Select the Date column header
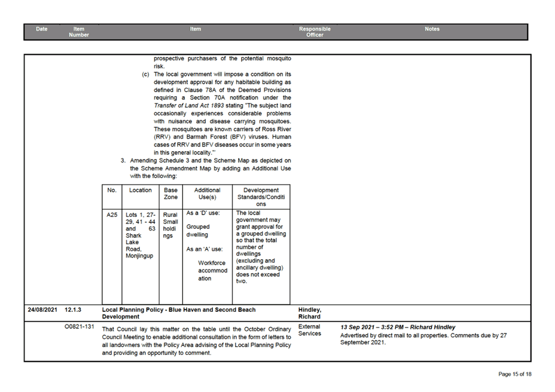Screen dimensions: 555x392 41,29
